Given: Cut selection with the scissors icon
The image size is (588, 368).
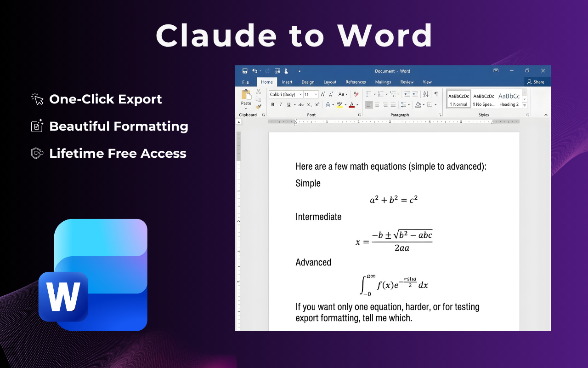Looking at the screenshot, I should pyautogui.click(x=259, y=92).
